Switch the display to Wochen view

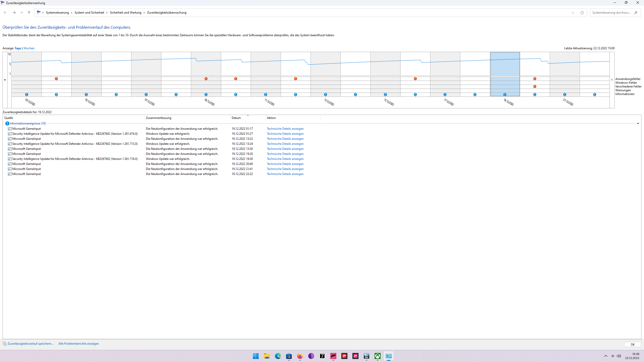click(29, 48)
